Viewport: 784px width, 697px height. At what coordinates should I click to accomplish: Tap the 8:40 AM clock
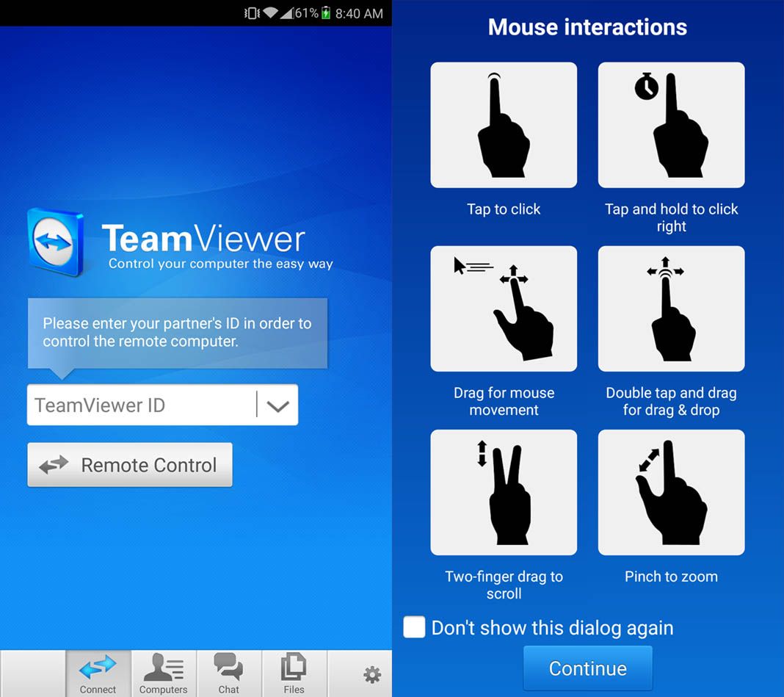(359, 13)
